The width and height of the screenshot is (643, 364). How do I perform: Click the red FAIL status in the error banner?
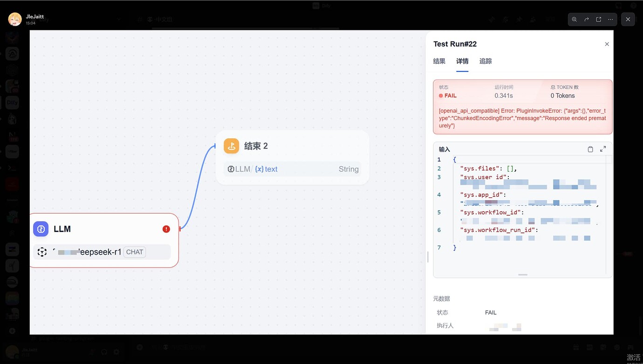pyautogui.click(x=448, y=96)
